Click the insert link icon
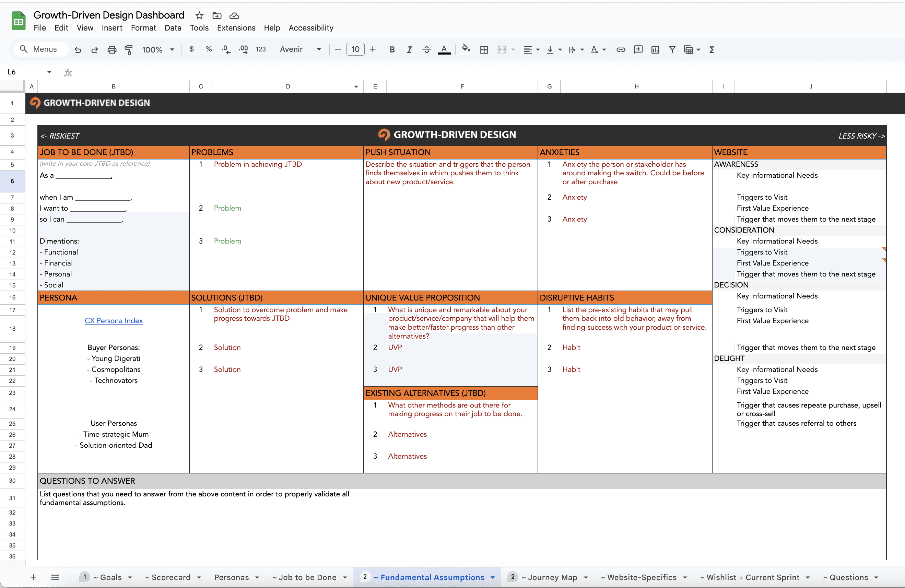Viewport: 905px width, 588px height. [621, 49]
